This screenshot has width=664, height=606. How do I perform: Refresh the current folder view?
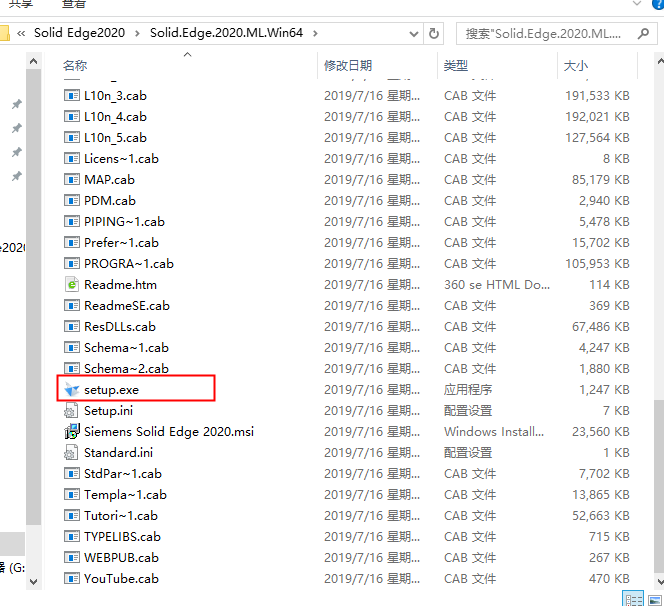point(434,33)
